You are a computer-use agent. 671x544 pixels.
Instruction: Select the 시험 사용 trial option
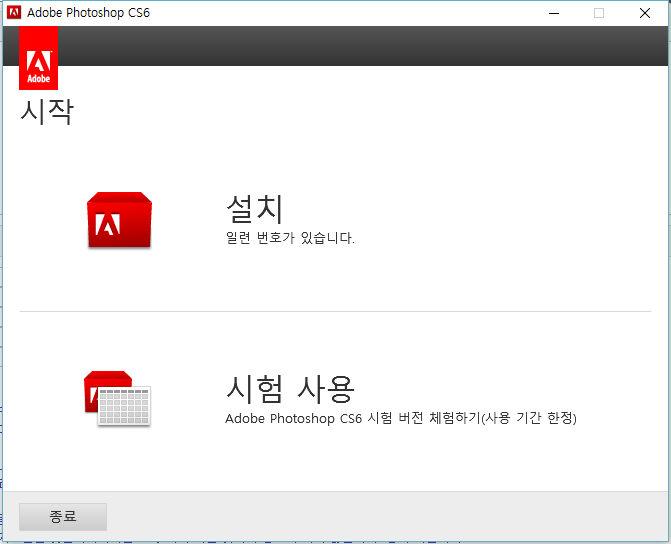290,389
